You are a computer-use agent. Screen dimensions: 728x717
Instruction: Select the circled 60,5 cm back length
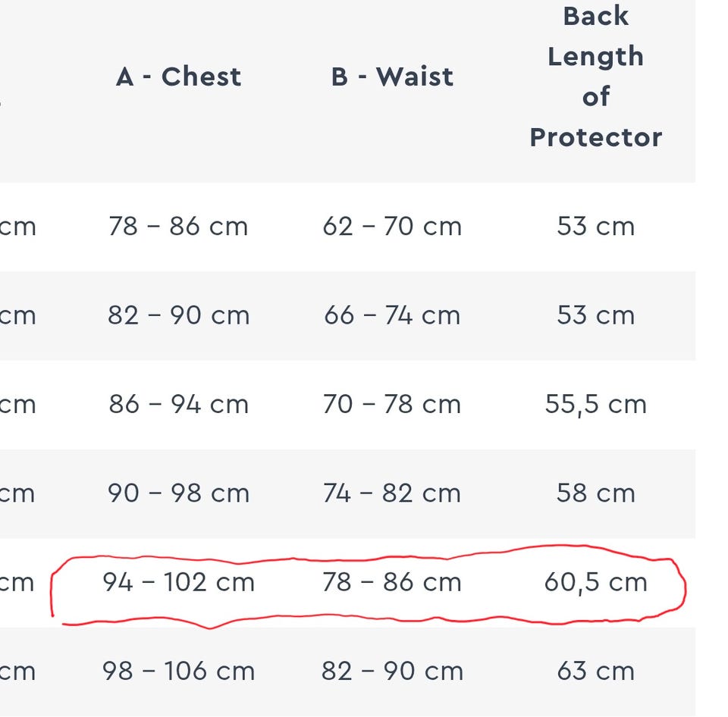click(x=596, y=583)
